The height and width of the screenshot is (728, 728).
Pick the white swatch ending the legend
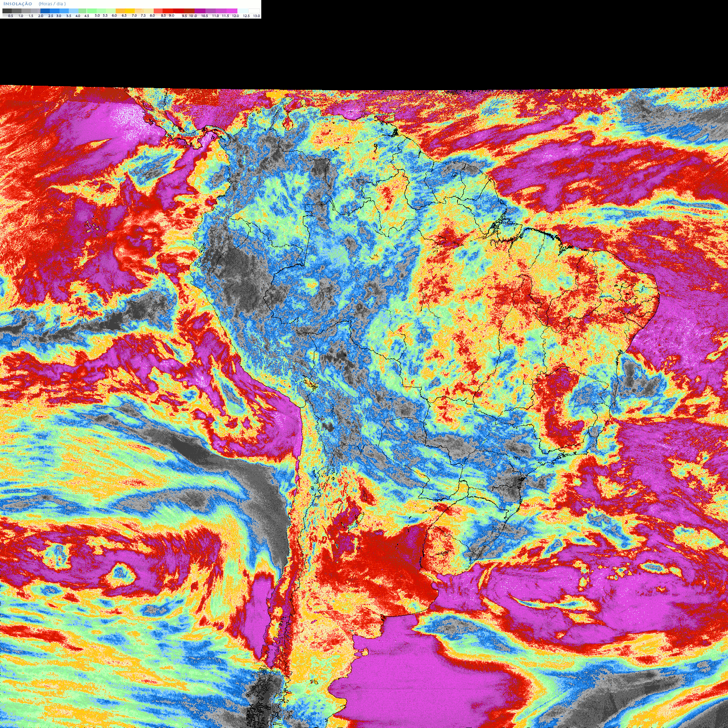[254, 11]
